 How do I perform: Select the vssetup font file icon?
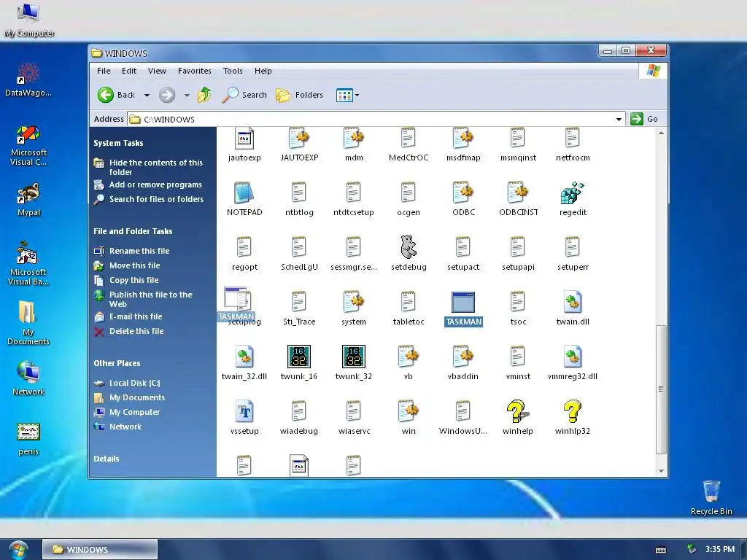pos(244,411)
